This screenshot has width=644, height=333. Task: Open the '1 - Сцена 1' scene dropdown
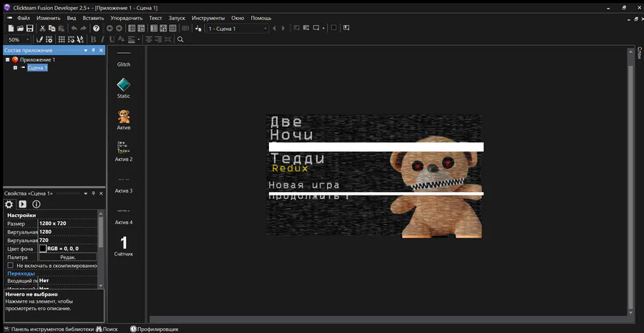click(x=265, y=29)
